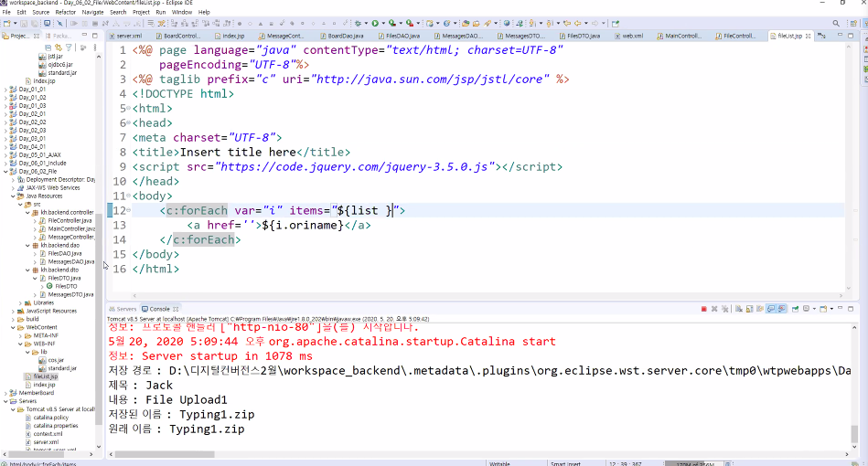Click the green Run button in toolbar
The image size is (868, 466).
pyautogui.click(x=375, y=23)
